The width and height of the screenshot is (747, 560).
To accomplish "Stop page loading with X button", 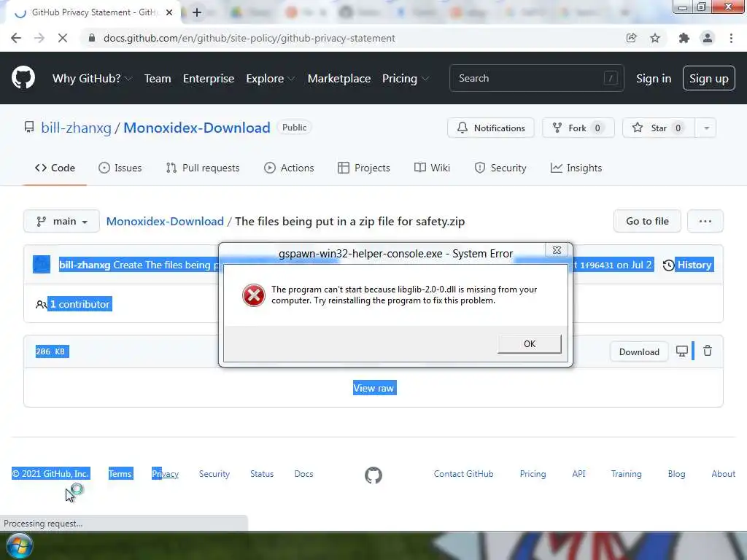I will click(63, 38).
